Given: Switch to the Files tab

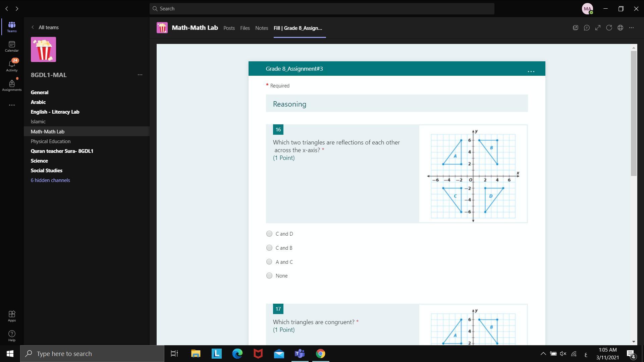Looking at the screenshot, I should [245, 28].
